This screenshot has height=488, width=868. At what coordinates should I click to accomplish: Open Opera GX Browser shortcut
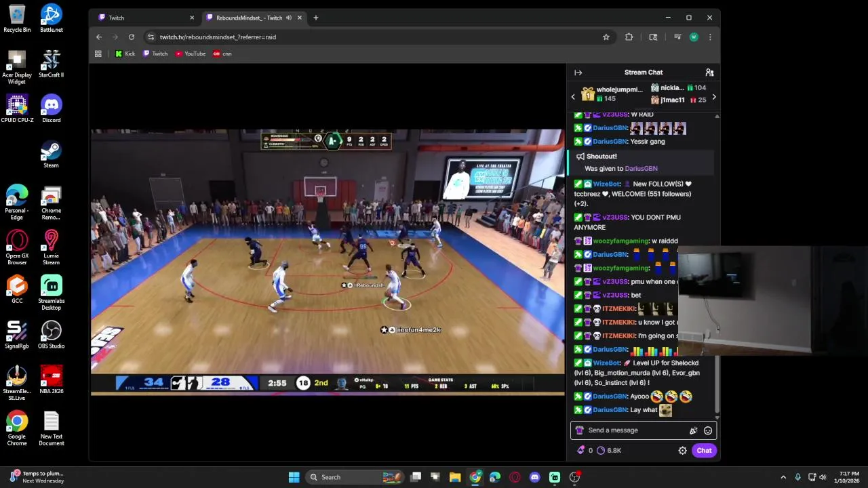coord(17,247)
